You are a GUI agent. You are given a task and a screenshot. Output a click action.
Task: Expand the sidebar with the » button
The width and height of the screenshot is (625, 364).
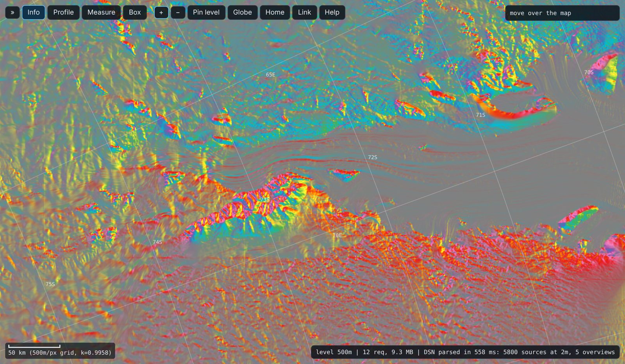pyautogui.click(x=12, y=12)
